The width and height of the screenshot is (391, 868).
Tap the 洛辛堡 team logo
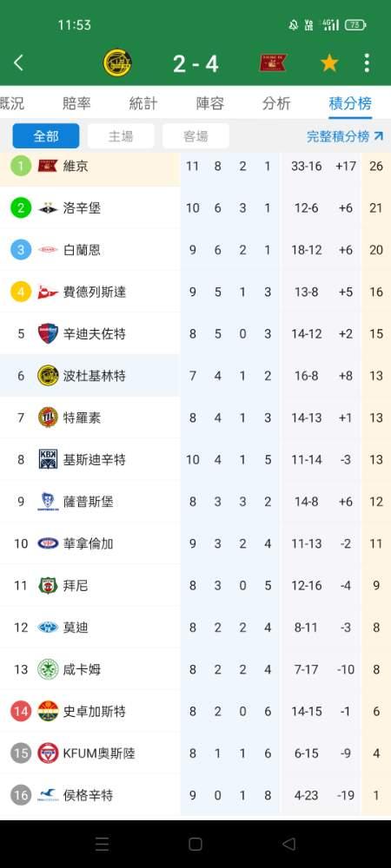[x=48, y=208]
